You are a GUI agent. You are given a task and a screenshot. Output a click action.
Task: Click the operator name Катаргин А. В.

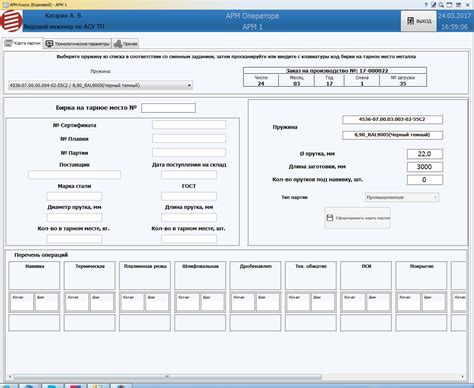[x=63, y=16]
